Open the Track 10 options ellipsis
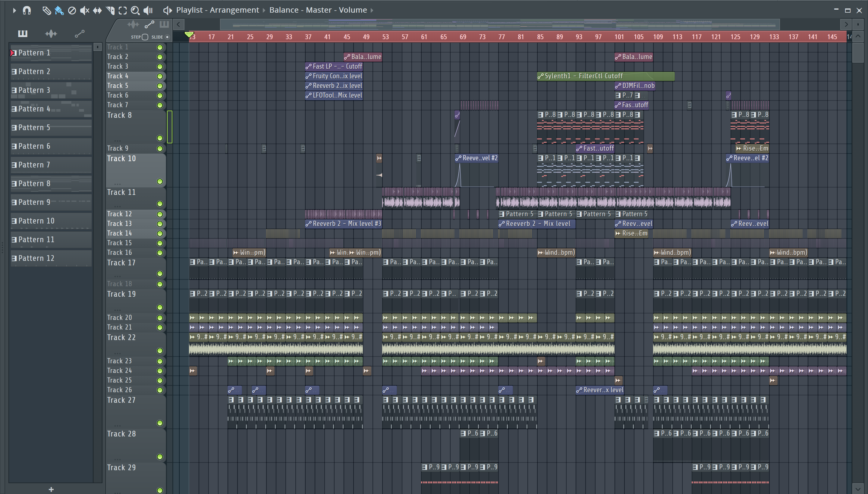This screenshot has width=868, height=494. pos(118,184)
